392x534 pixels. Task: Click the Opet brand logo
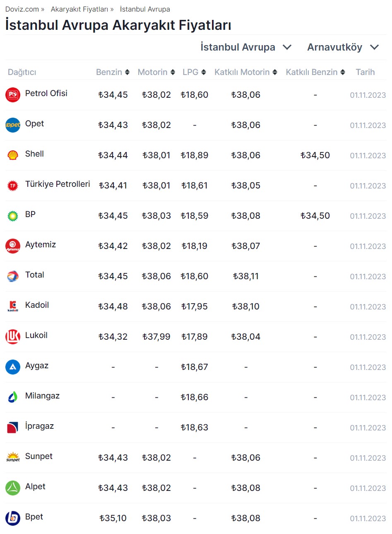point(13,125)
